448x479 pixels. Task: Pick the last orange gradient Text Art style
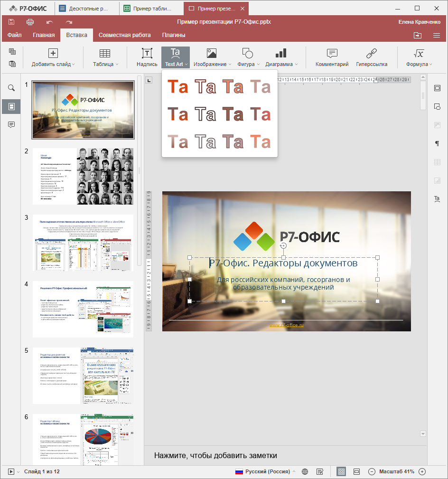(x=261, y=142)
